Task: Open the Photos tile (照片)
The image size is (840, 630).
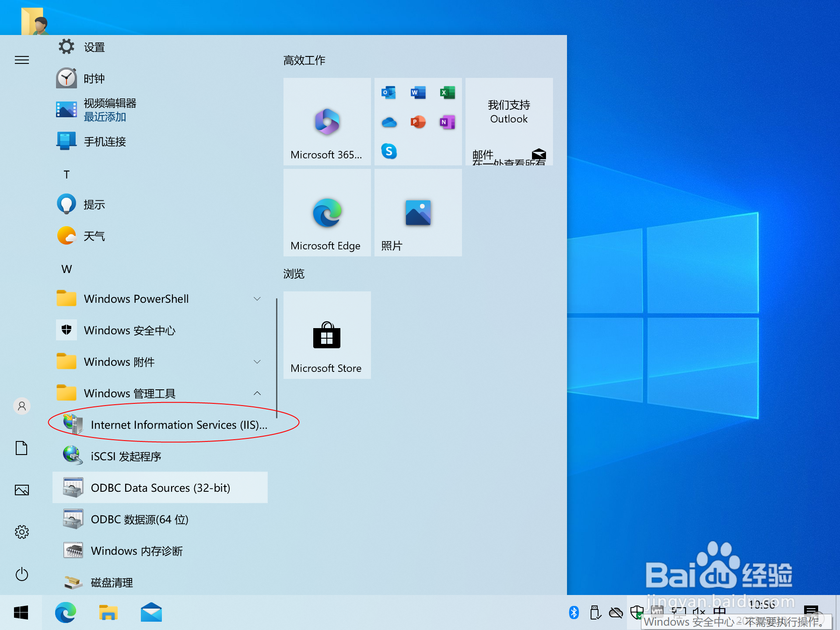Action: [x=418, y=213]
